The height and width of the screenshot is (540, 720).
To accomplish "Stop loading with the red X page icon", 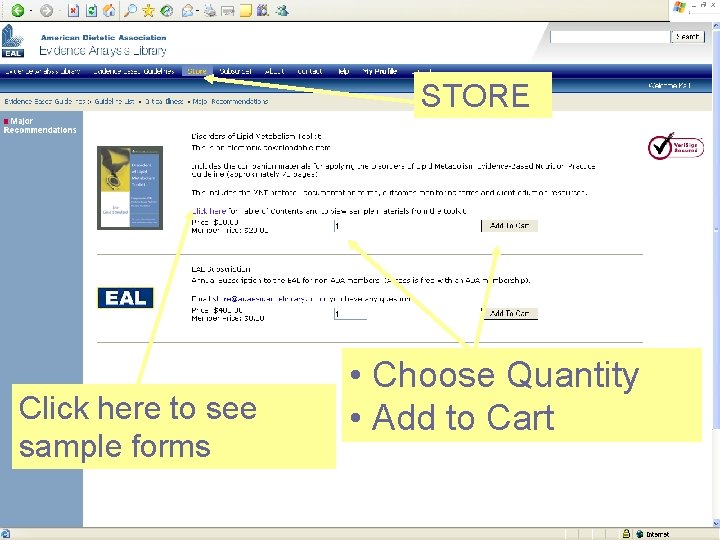I will pos(73,10).
